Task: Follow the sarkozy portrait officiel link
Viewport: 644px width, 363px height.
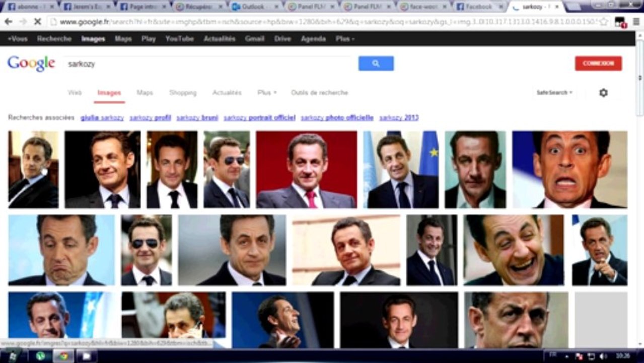Action: pyautogui.click(x=260, y=118)
